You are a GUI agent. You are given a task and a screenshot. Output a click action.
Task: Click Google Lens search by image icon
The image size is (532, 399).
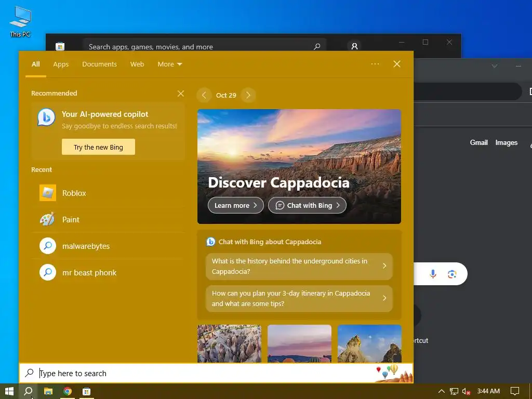[452, 274]
